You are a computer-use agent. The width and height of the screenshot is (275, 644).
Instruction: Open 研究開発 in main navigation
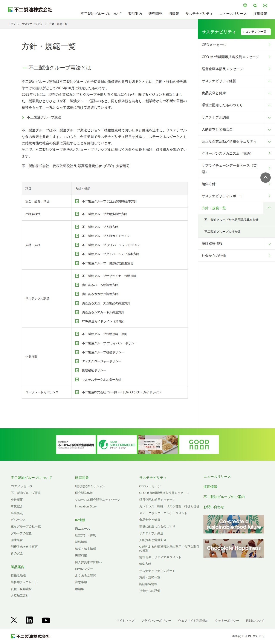coord(155,14)
